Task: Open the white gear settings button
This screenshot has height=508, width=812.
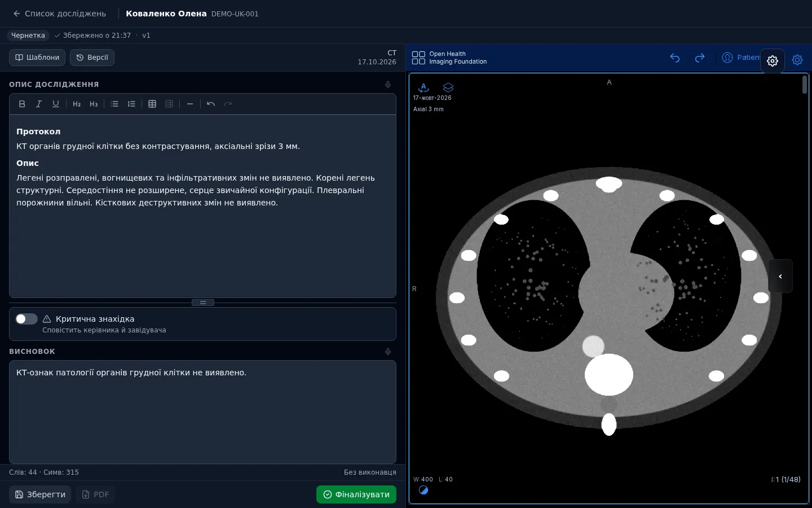Action: pyautogui.click(x=773, y=61)
